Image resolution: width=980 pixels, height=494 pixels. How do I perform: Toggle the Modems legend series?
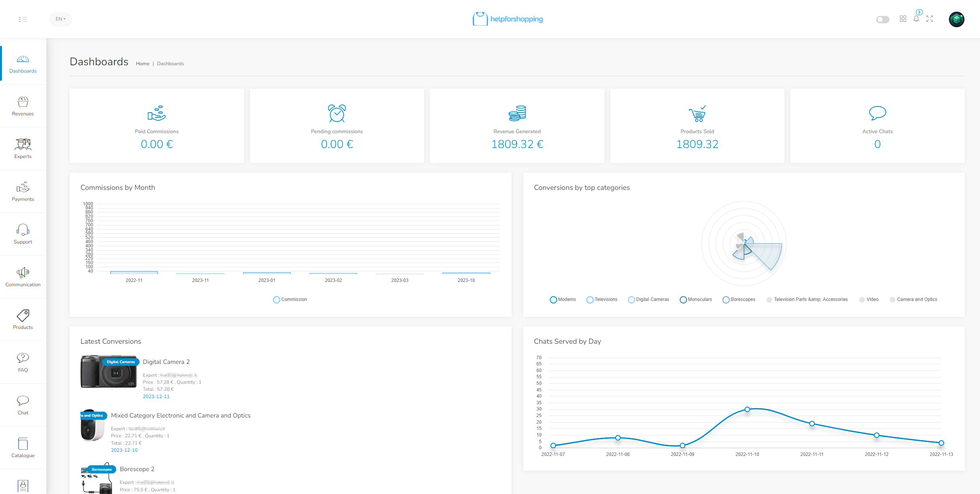(562, 299)
